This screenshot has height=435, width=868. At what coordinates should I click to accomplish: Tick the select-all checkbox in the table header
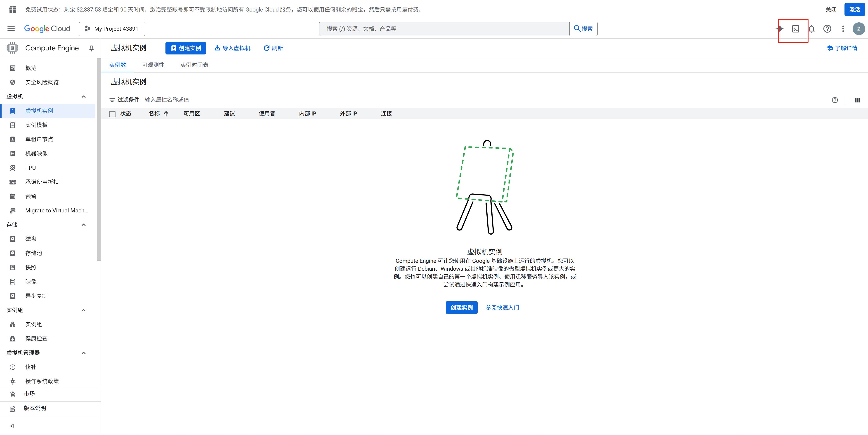[112, 114]
